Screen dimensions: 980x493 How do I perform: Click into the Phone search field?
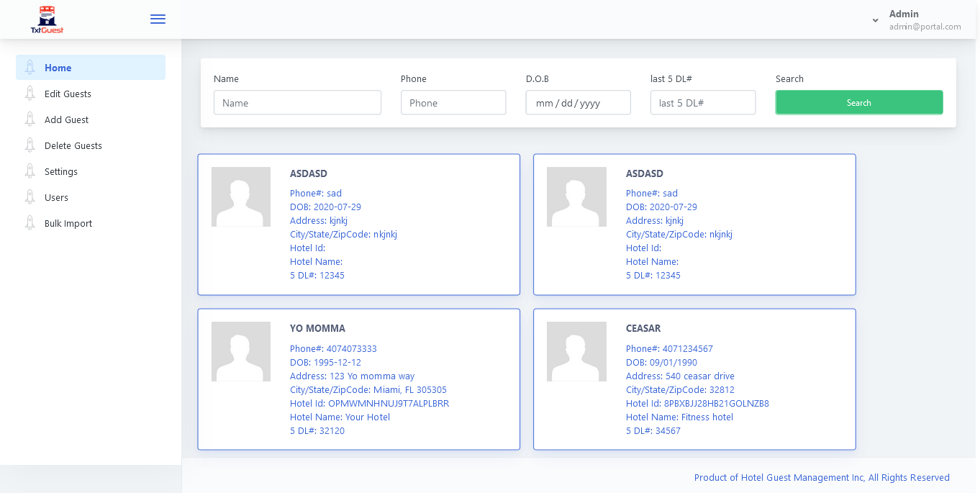pyautogui.click(x=453, y=103)
